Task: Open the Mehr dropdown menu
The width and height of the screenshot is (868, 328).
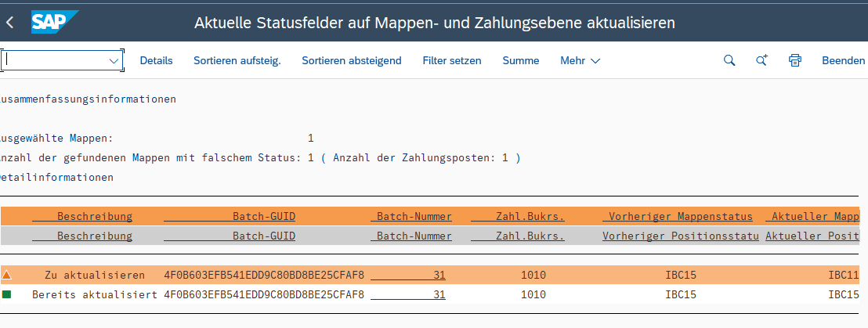Action: click(580, 60)
